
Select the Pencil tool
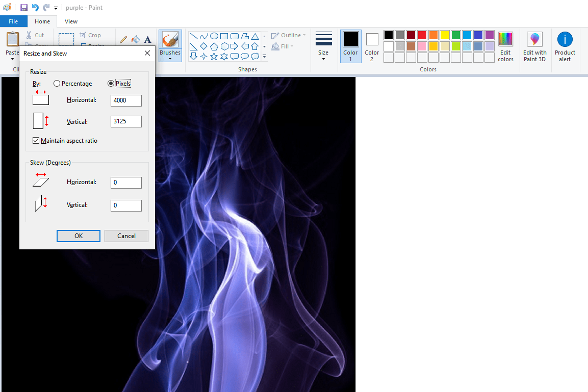[x=123, y=39]
